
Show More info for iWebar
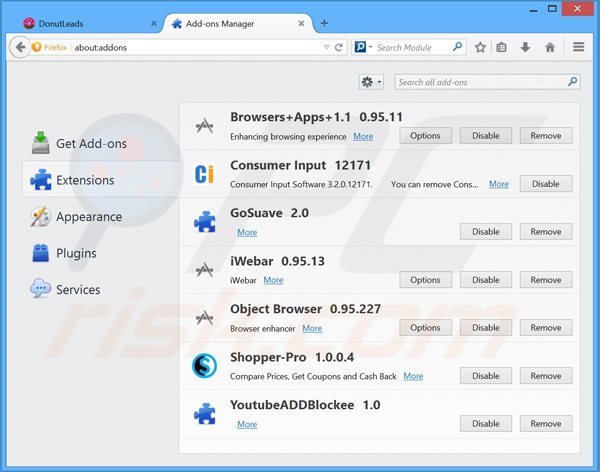pos(273,280)
